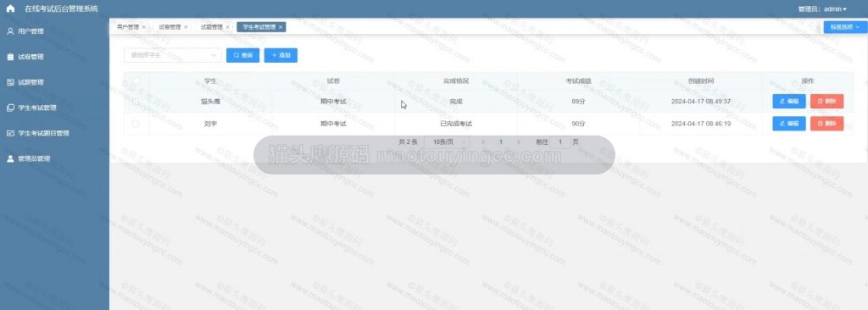
Task: Click the 创建时间 column header
Action: pyautogui.click(x=701, y=80)
